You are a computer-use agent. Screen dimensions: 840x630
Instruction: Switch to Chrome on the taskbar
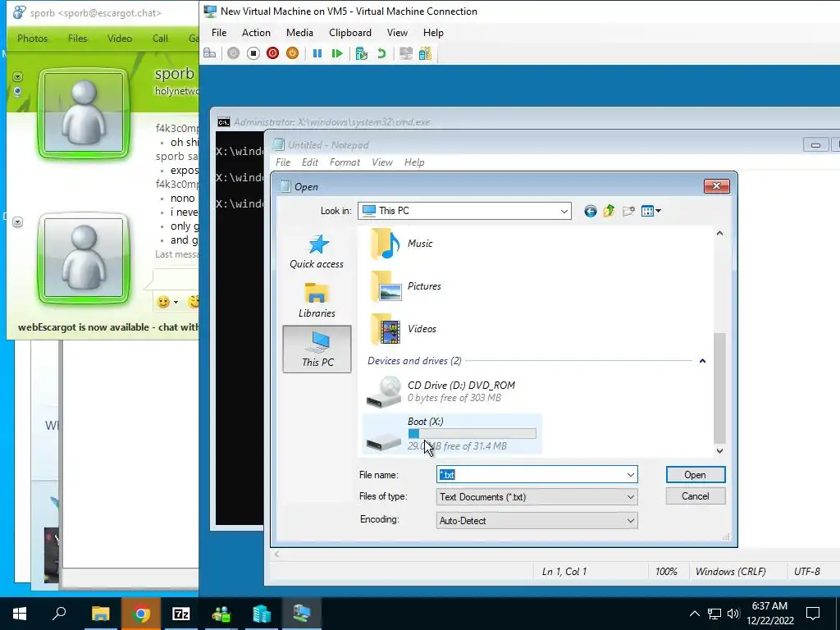pos(141,614)
